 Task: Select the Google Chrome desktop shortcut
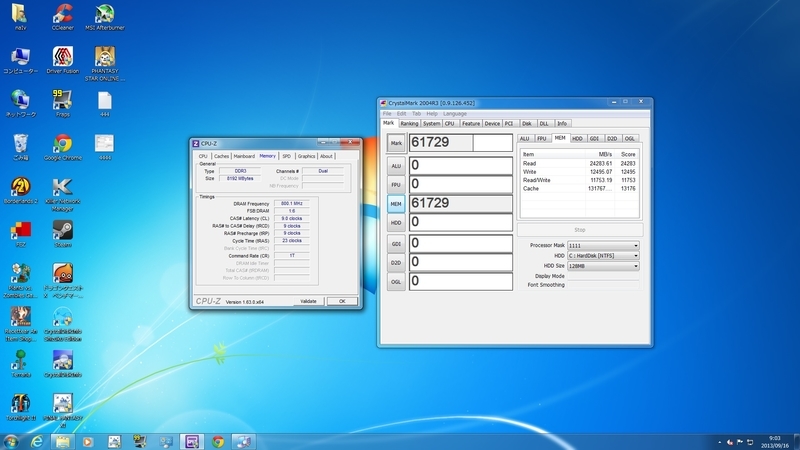pos(63,147)
